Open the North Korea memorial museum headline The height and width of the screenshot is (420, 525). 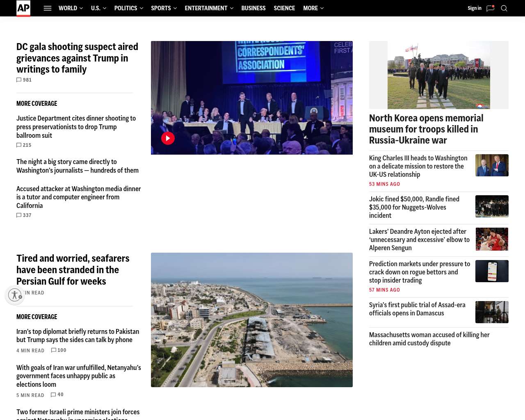pos(426,129)
